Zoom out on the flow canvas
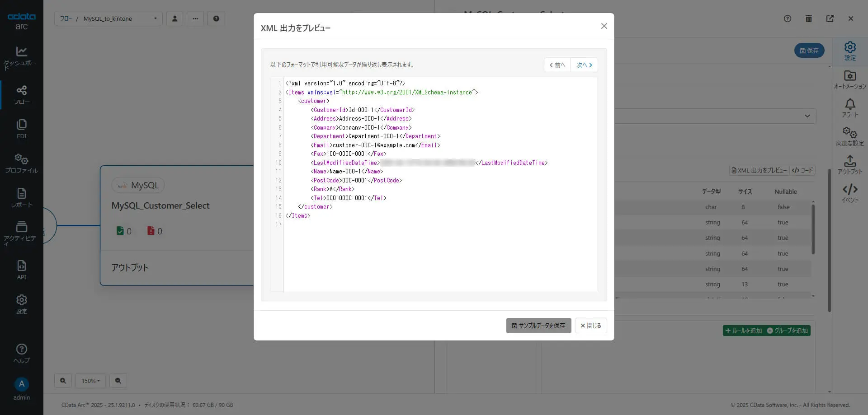The image size is (868, 415). (x=118, y=381)
